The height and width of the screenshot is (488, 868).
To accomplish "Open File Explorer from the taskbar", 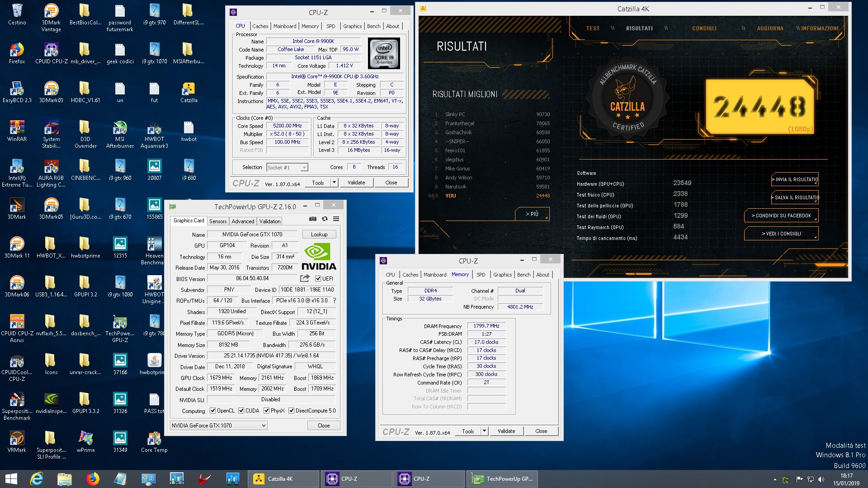I will [x=65, y=479].
